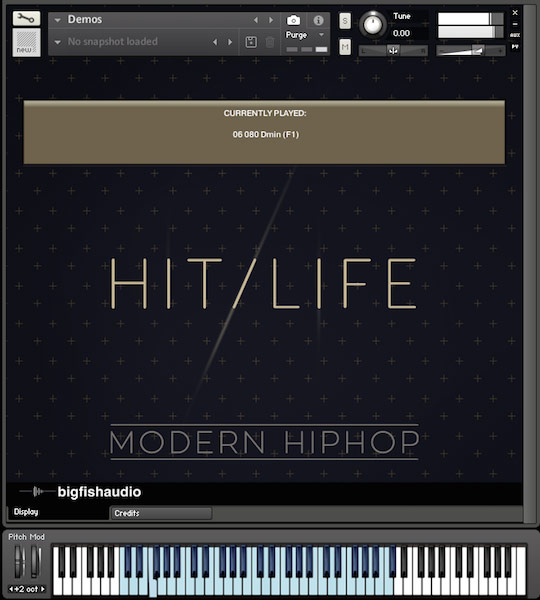Click the '06 080 Dmin (F1)' text
The image size is (540, 600).
(266, 134)
